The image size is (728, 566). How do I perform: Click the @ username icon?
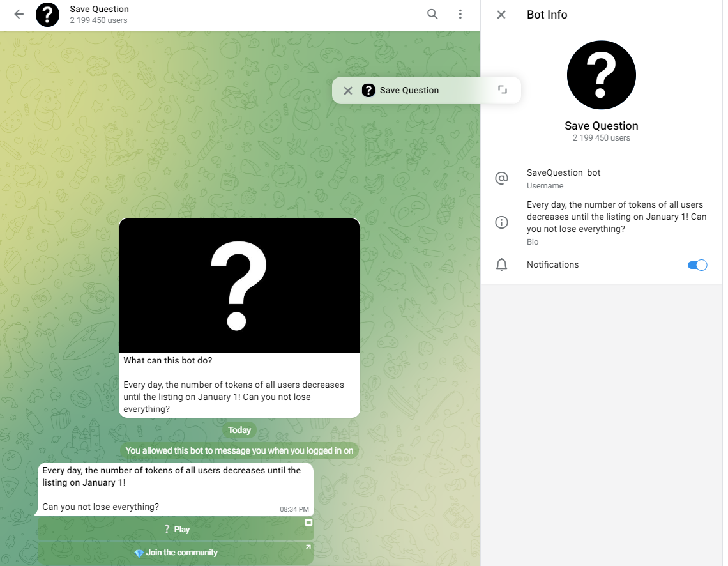(x=501, y=178)
